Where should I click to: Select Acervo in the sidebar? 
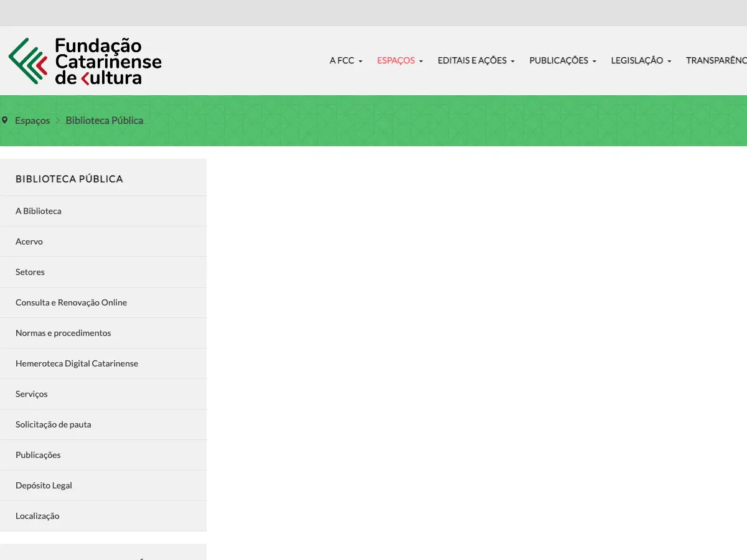(103, 241)
